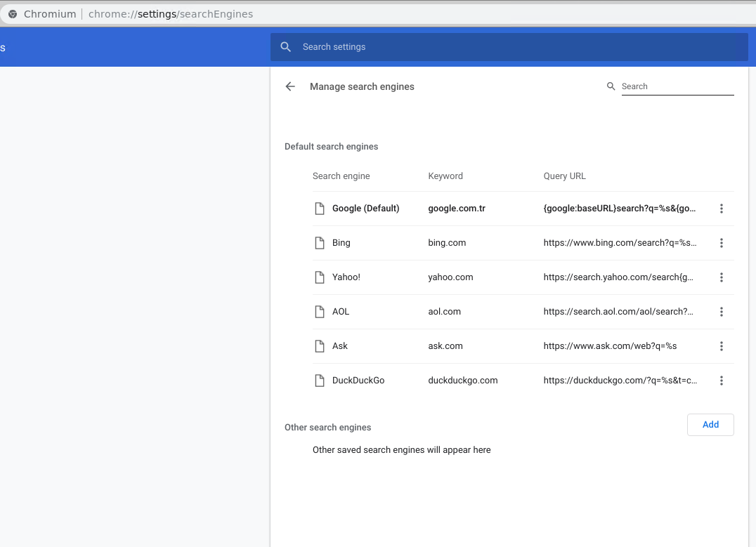Click the magnifier icon in Search settings bar
756x547 pixels.
[x=285, y=47]
